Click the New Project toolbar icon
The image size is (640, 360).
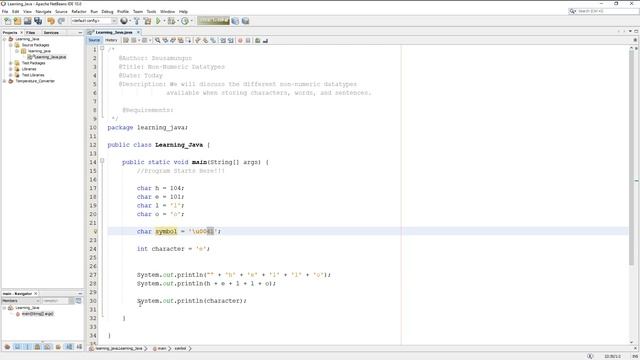coord(17,21)
